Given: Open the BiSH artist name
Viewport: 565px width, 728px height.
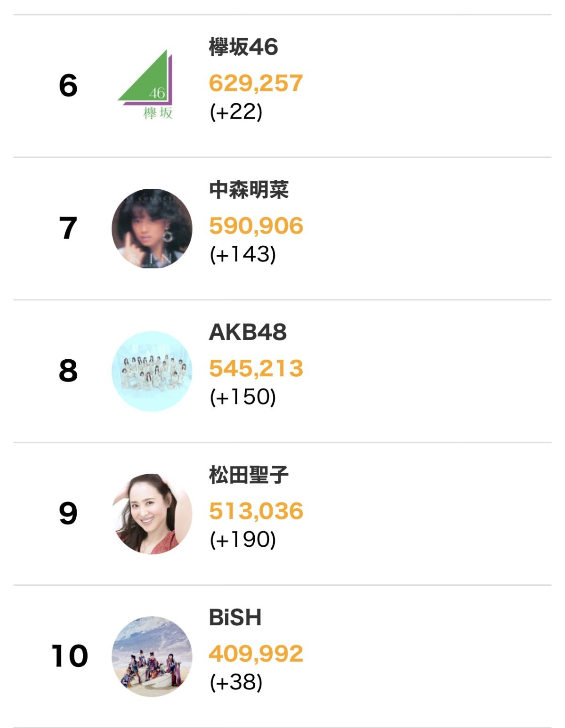Looking at the screenshot, I should 235,617.
